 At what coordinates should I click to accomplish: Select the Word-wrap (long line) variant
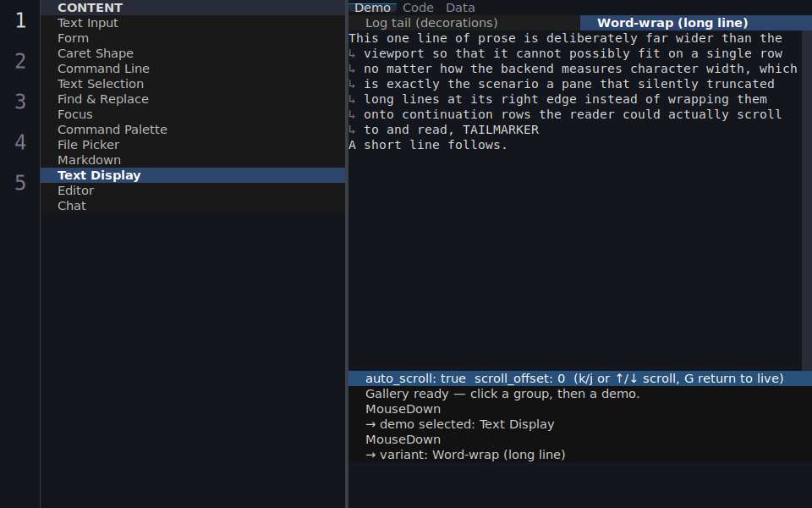click(x=696, y=23)
